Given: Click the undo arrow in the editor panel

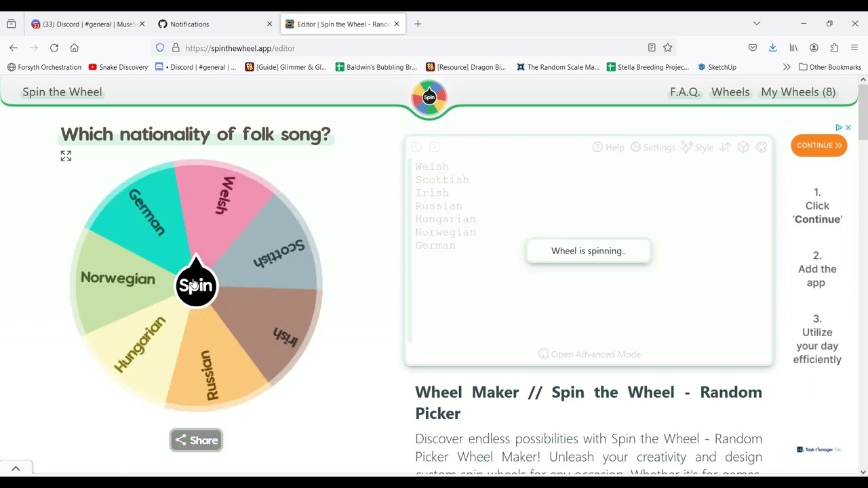Looking at the screenshot, I should coord(417,147).
